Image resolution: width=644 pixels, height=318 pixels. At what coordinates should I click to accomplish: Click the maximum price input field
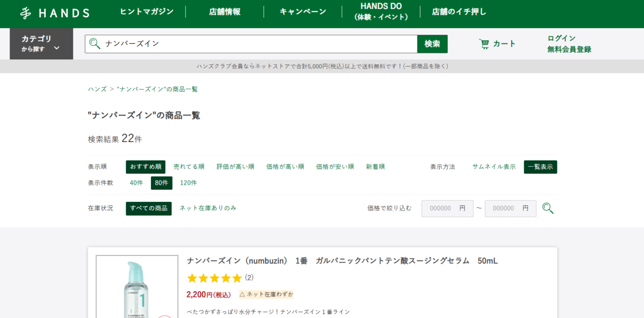(x=511, y=208)
